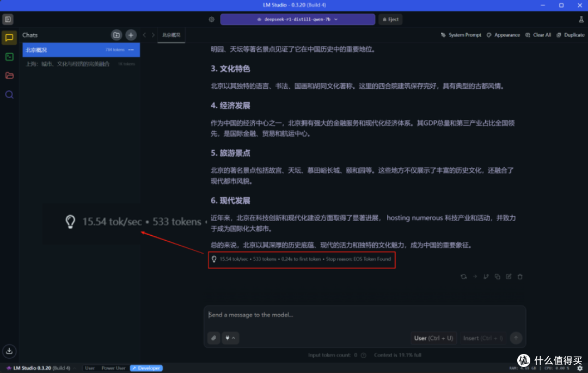The width and height of the screenshot is (588, 373).
Task: Open the flask settings icon
Action: (581, 20)
